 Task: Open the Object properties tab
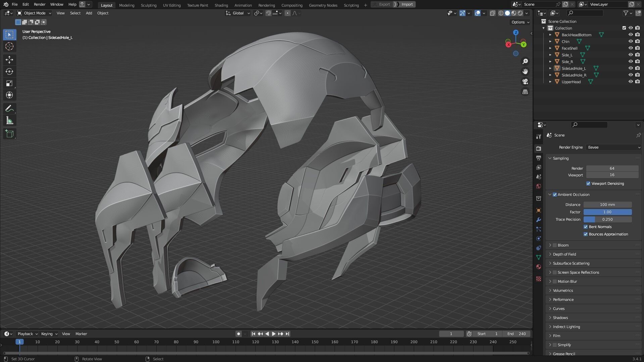(x=539, y=210)
